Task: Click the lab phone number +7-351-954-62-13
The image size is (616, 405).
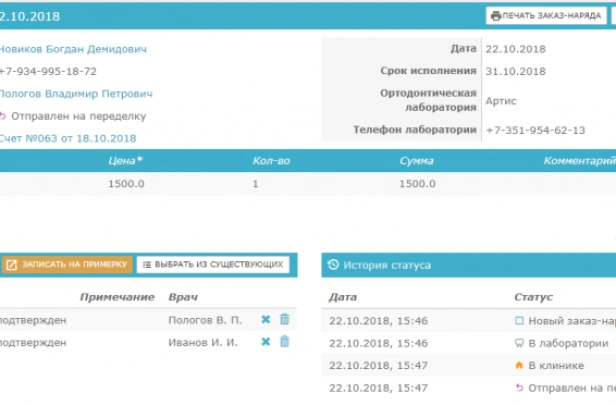Action: pos(535,130)
